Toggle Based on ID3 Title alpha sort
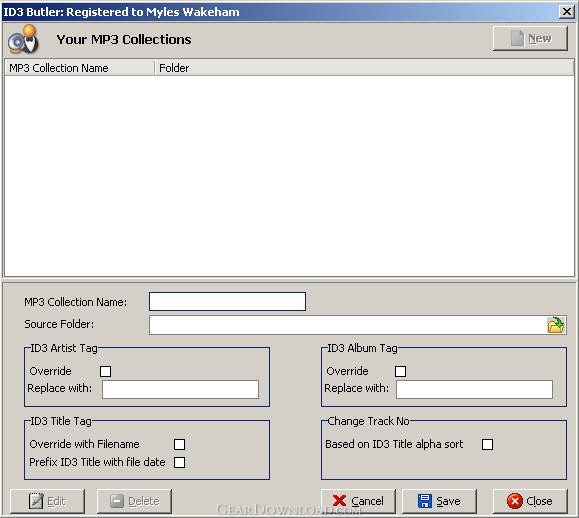The image size is (579, 518). (487, 444)
